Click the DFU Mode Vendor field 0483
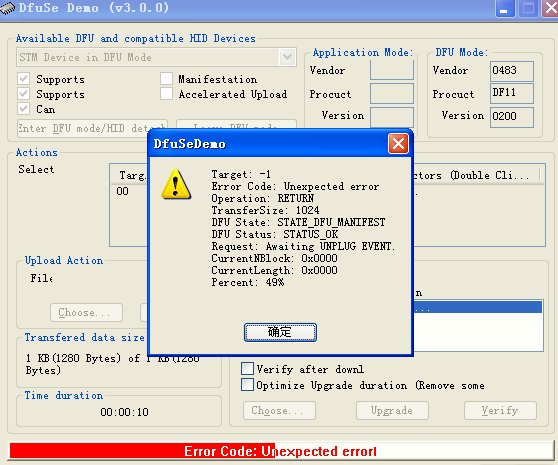Viewport: 558px width, 465px height. [512, 71]
